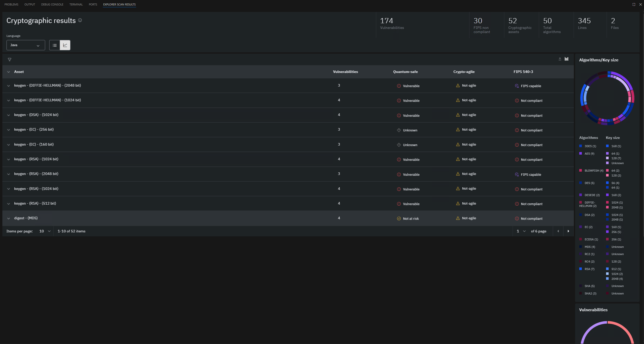Expand the digest - (MD5) row
This screenshot has width=644, height=344.
tap(9, 218)
